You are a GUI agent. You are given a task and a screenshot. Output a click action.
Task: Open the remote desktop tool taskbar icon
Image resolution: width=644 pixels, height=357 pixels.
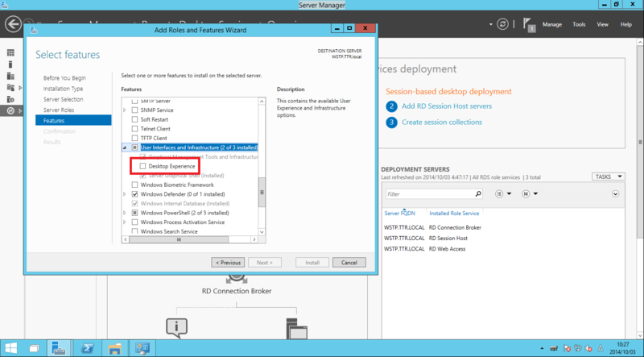point(142,348)
